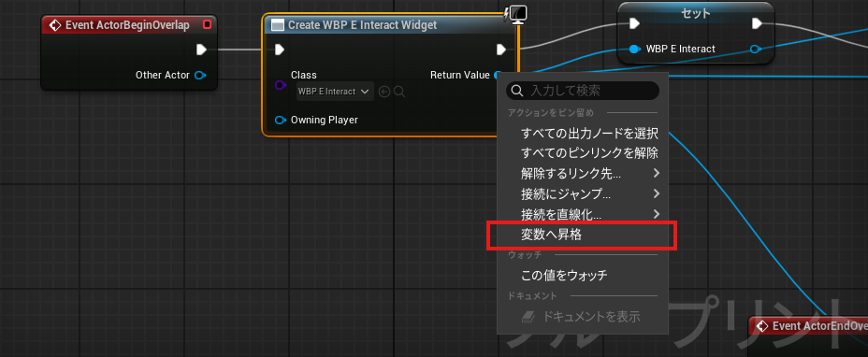This screenshot has height=357, width=868.
Task: Click the Owning Player input pin
Action: coord(281,120)
